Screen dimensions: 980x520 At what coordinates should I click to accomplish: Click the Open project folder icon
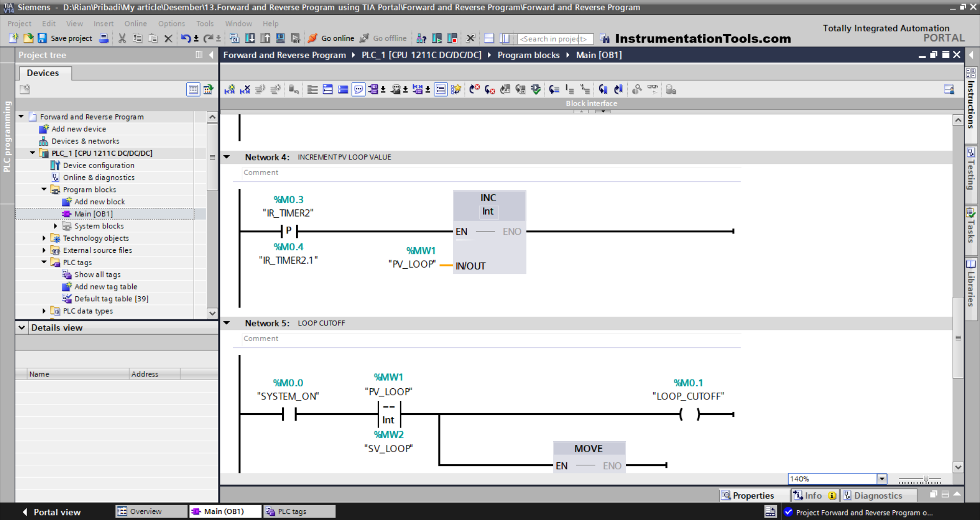(29, 38)
